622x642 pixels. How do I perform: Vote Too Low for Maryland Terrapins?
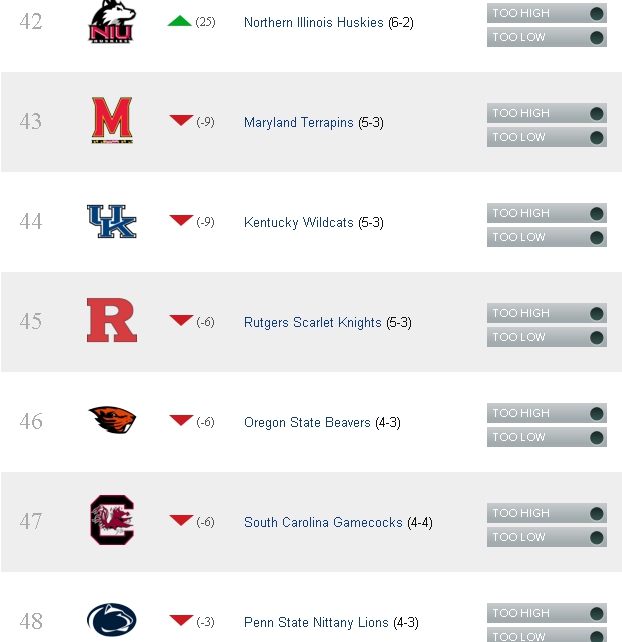(547, 137)
